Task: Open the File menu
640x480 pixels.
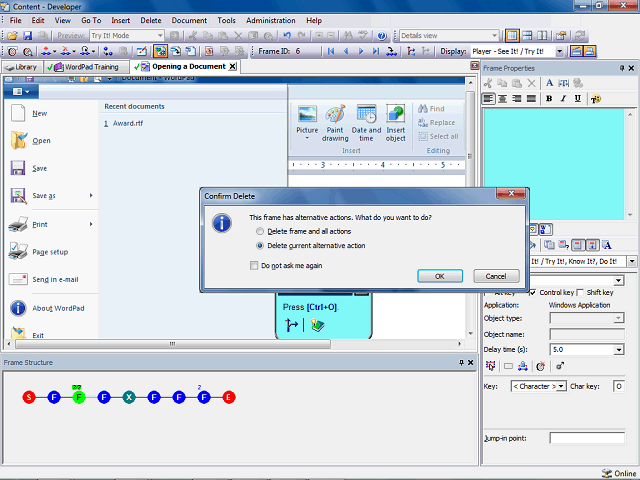Action: 16,20
